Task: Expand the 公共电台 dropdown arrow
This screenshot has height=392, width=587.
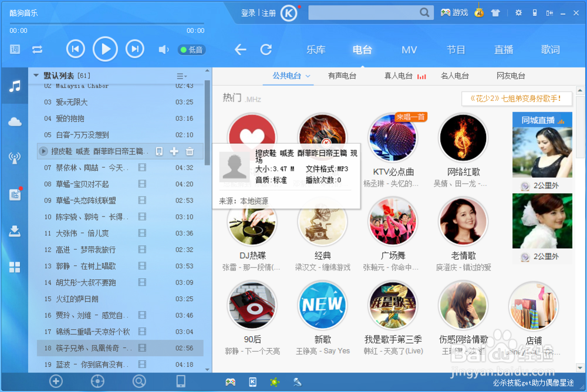Action: pyautogui.click(x=308, y=76)
